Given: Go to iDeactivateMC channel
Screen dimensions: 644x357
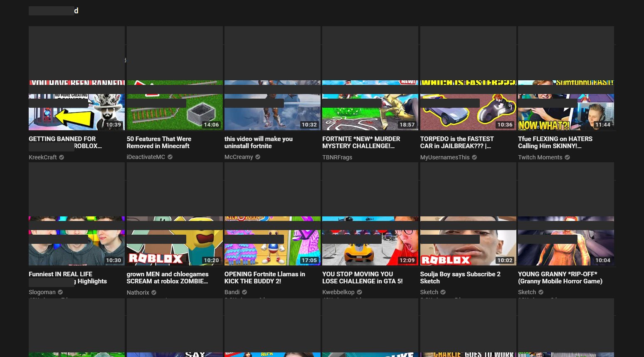Looking at the screenshot, I should 146,157.
